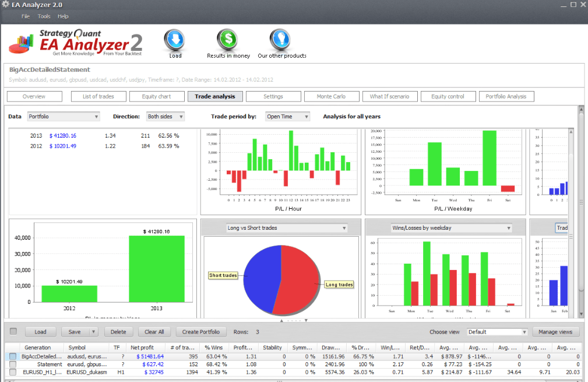Open the Help menu

[x=63, y=16]
